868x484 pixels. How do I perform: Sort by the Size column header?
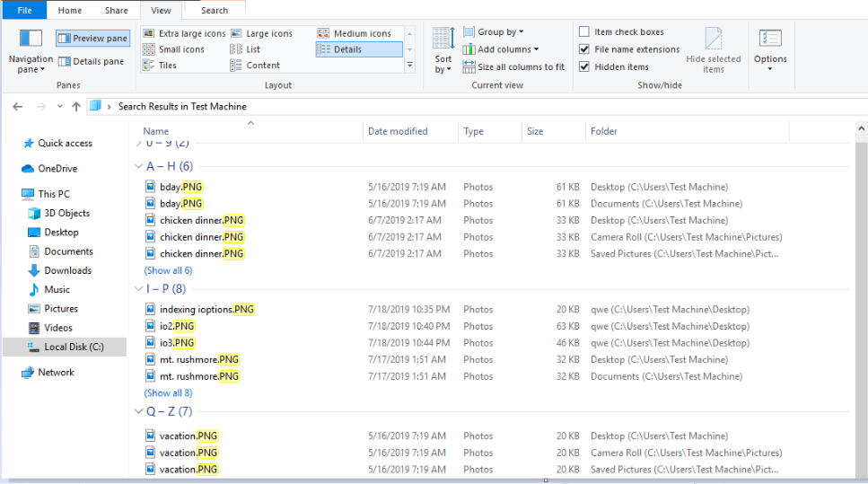535,131
